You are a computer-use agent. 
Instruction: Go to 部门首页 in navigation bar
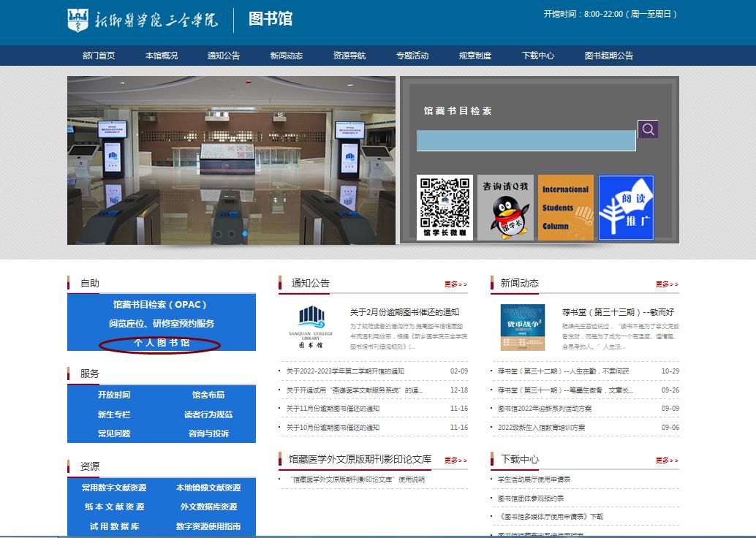click(99, 56)
